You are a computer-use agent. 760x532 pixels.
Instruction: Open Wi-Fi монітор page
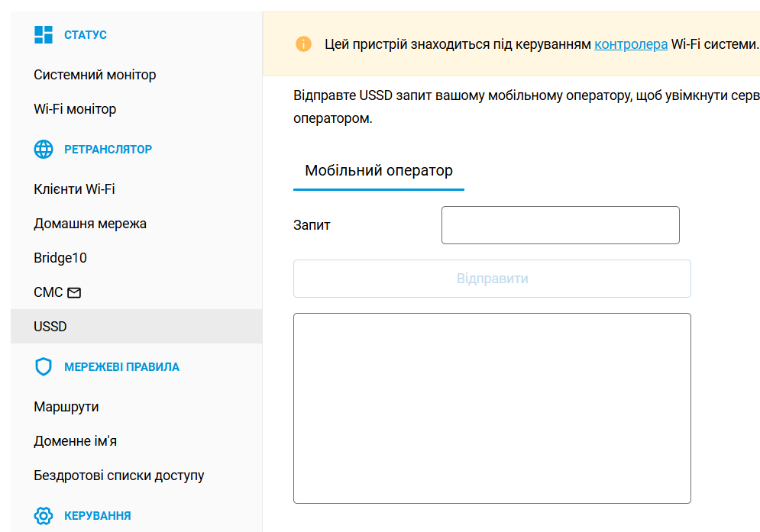(75, 109)
